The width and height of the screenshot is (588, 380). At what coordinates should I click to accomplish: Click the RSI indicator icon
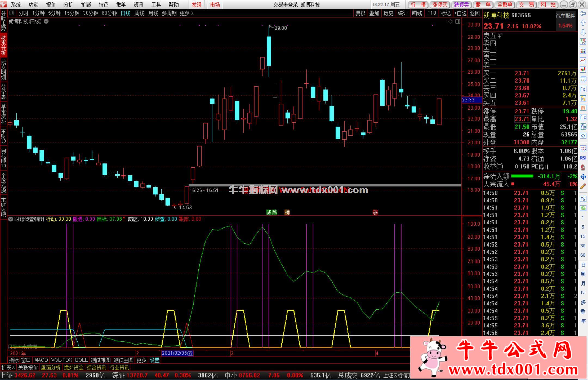click(x=583, y=158)
